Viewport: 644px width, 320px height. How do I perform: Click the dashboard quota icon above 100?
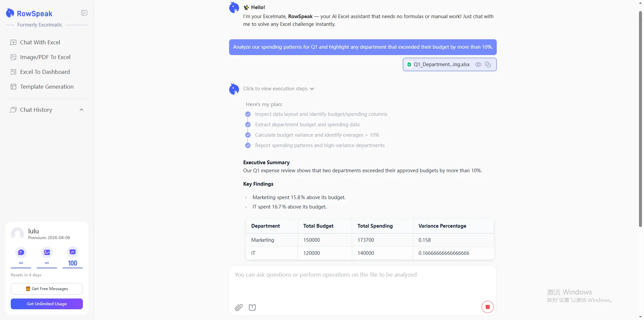[72, 252]
